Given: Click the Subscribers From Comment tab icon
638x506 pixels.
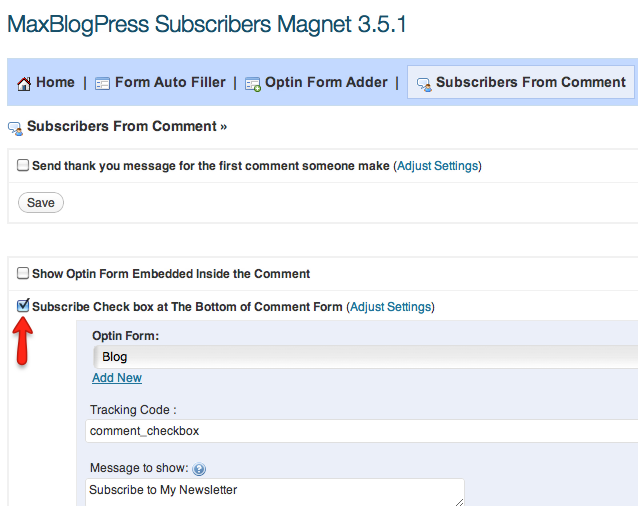Looking at the screenshot, I should pyautogui.click(x=424, y=85).
